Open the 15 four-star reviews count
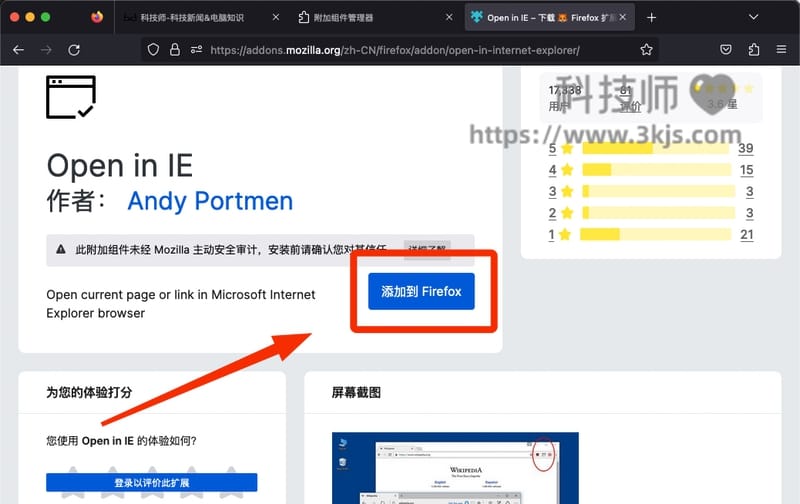Viewport: 800px width, 504px height. tap(746, 170)
